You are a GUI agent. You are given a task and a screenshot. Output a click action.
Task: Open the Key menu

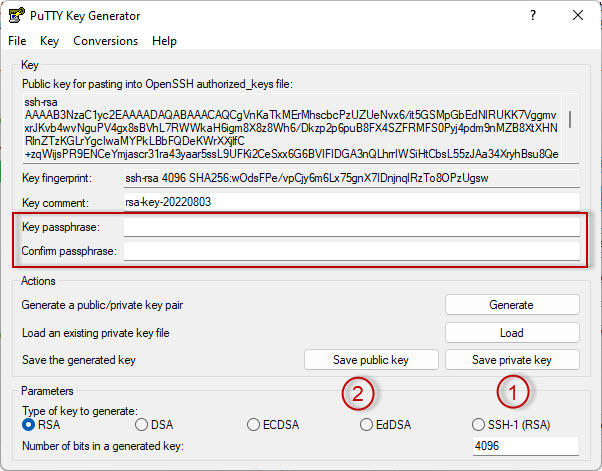point(50,41)
